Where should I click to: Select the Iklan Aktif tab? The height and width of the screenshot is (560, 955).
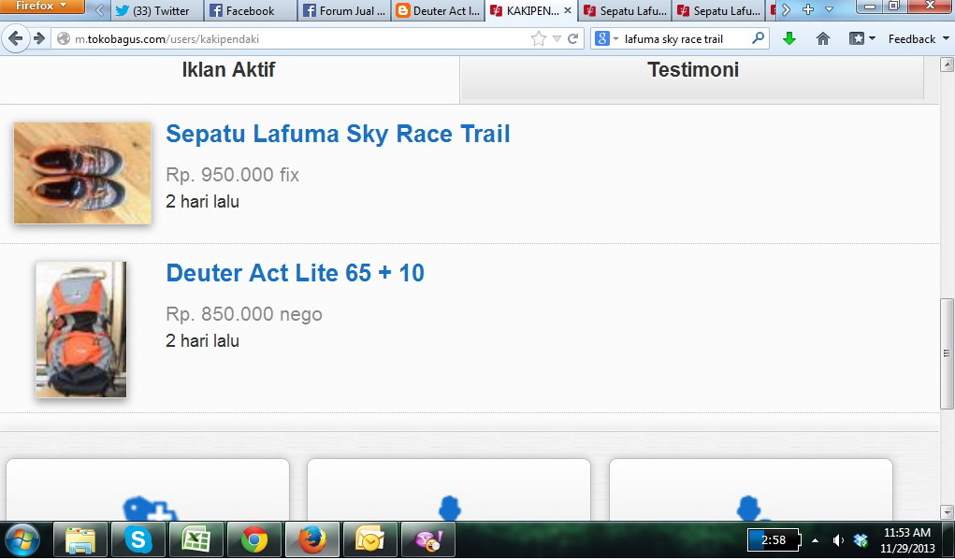pyautogui.click(x=228, y=70)
